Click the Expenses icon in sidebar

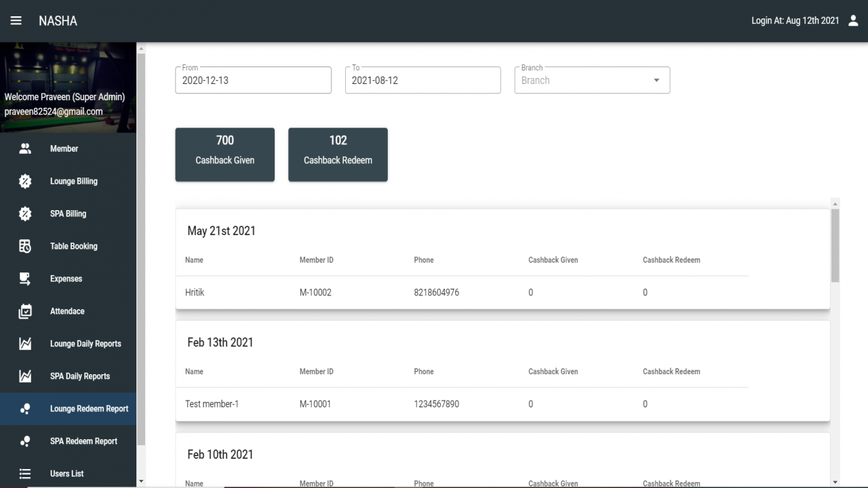(25, 279)
